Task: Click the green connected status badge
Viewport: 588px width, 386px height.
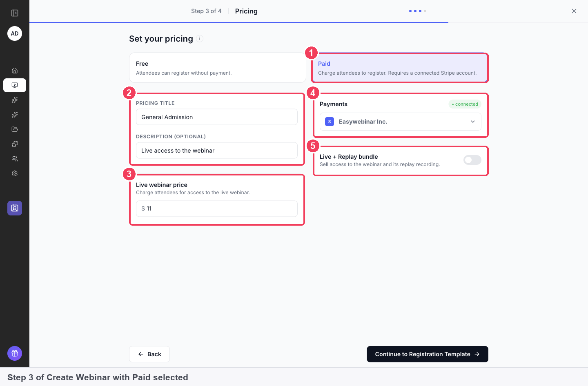Action: [465, 104]
